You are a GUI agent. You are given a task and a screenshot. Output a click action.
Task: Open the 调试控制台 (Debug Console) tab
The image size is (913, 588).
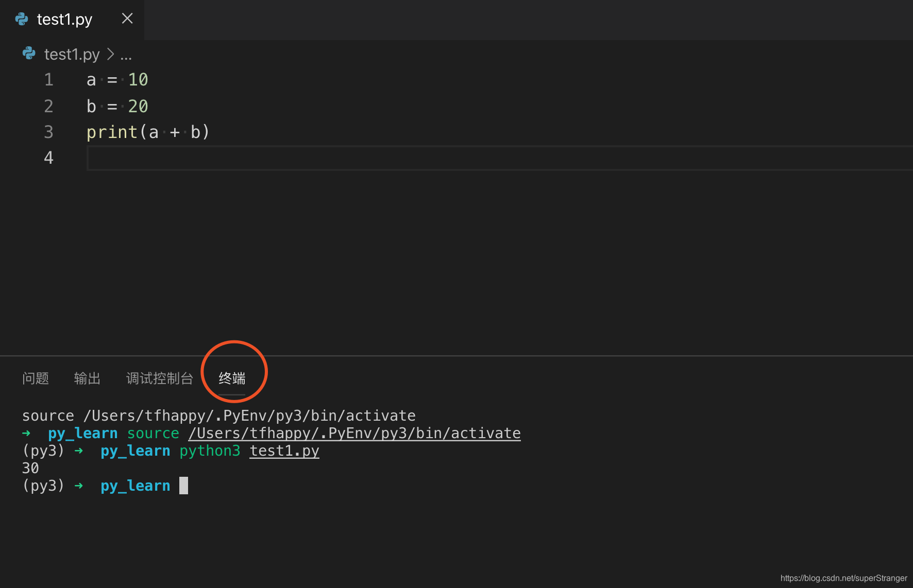[160, 378]
